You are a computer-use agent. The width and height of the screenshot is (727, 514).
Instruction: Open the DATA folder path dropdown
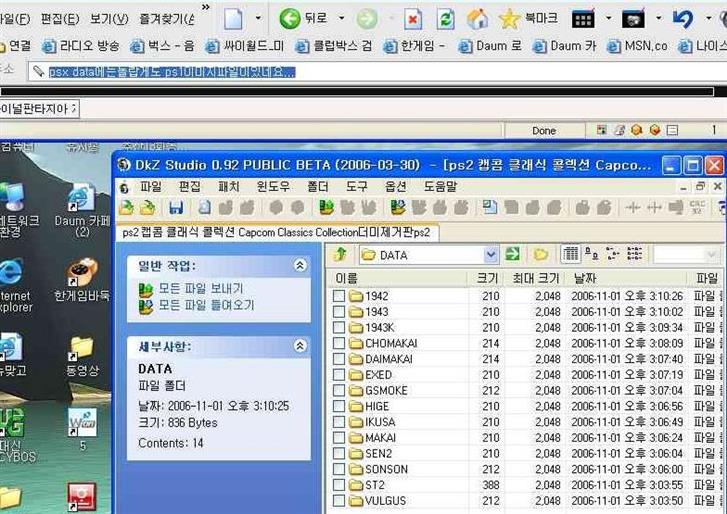coord(491,254)
